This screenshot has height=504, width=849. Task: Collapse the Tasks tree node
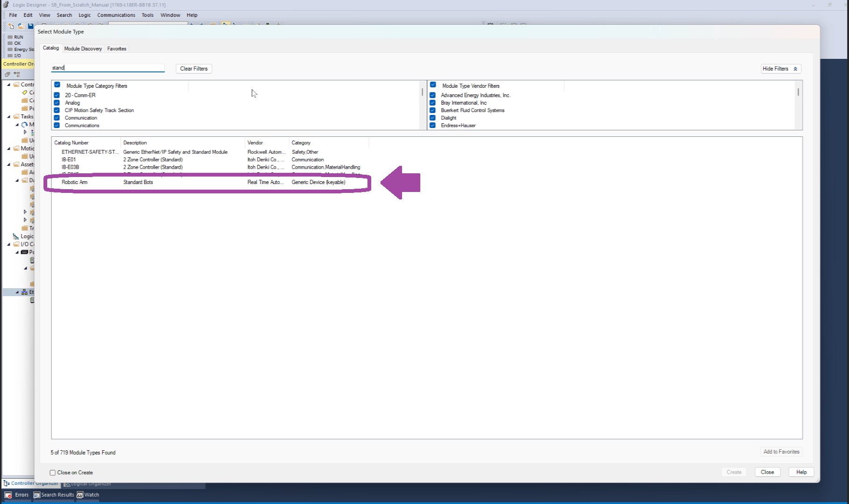(x=9, y=117)
